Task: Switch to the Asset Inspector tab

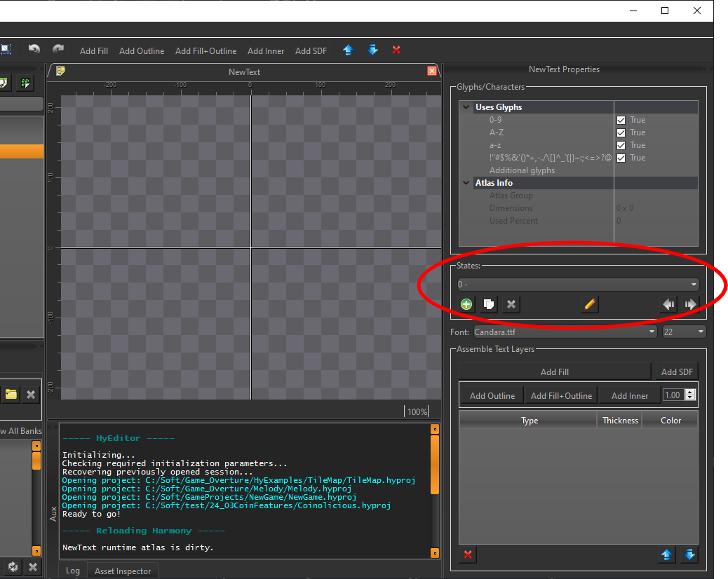Action: click(x=123, y=571)
